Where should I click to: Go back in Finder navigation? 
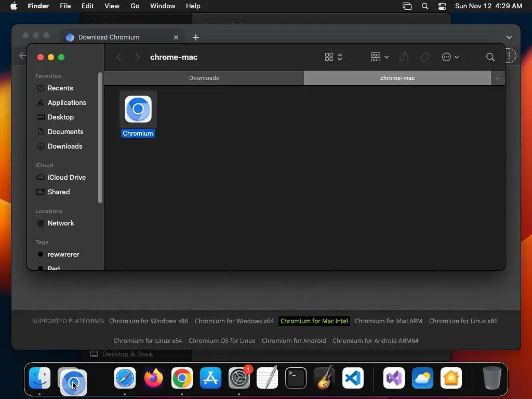pyautogui.click(x=119, y=57)
